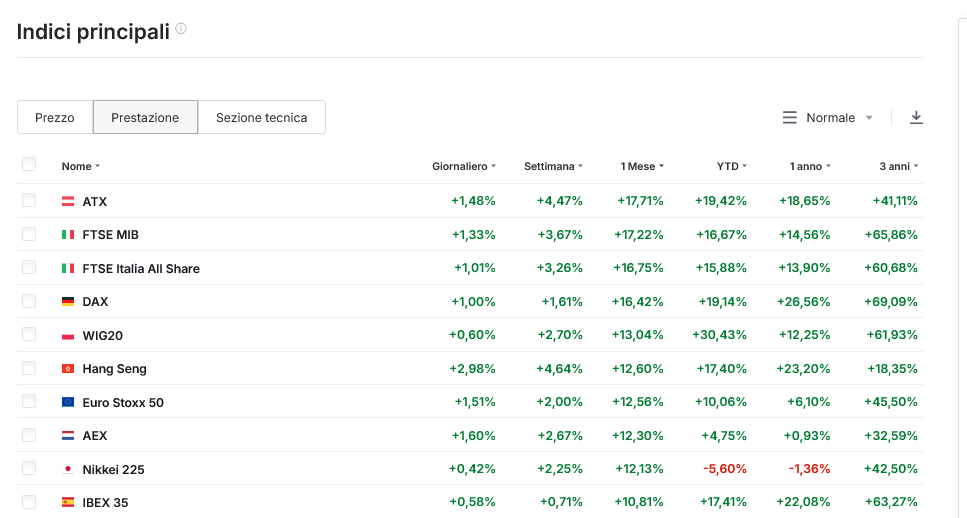Screen dimensions: 967x518
Task: Sort by Nome column
Action: 81,166
